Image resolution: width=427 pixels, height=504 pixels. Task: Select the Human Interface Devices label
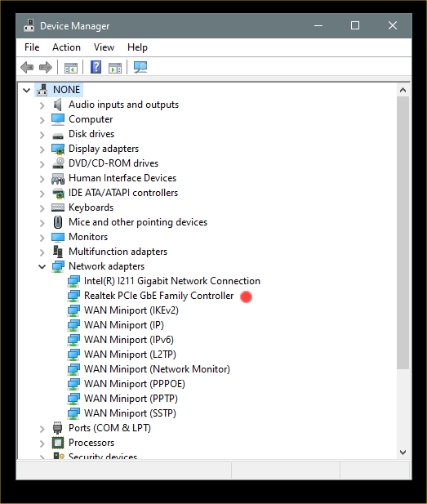tap(122, 178)
